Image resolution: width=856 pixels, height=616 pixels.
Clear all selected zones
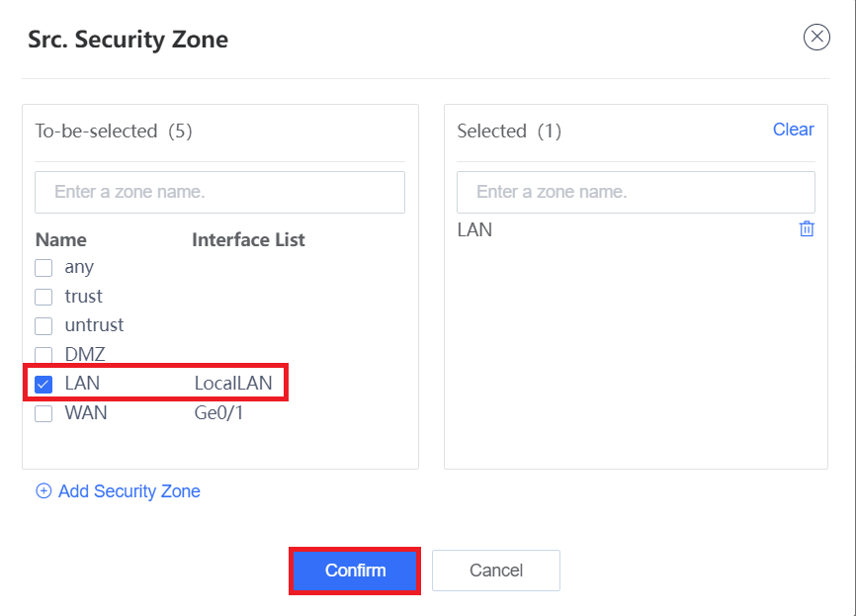point(793,130)
